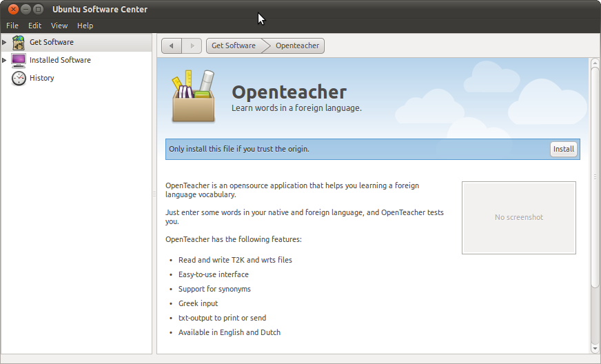Click the Get Software breadcrumb button
Screen dimensions: 601x364
[x=234, y=45]
